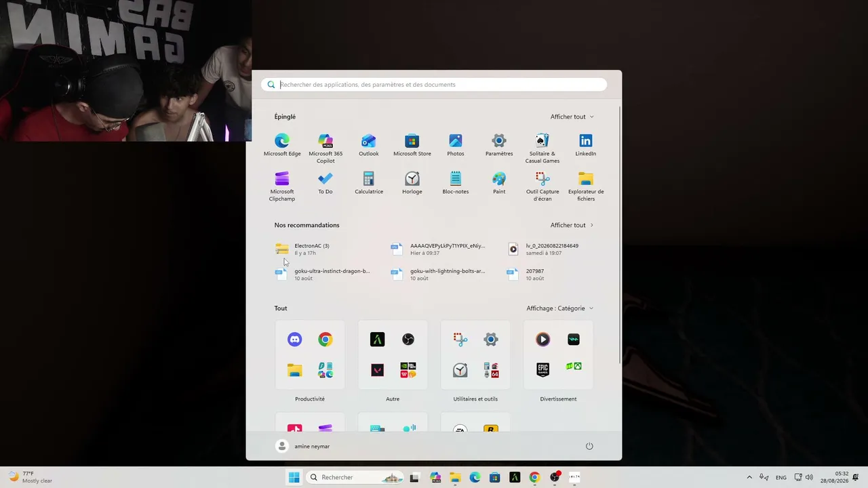Open the green A app in Autre group
Image resolution: width=868 pixels, height=488 pixels.
coord(377,340)
